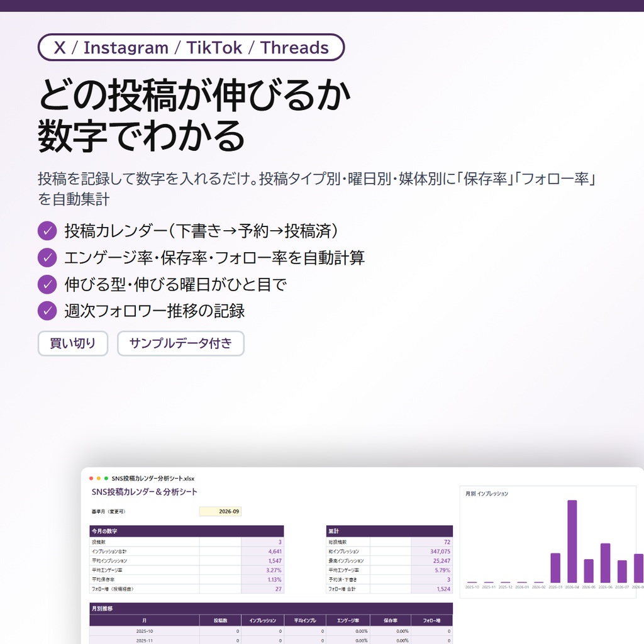Click the checkmark icon beside 伸びる型・伸びる曜日がひと目で
This screenshot has height=644, width=644.
47,284
